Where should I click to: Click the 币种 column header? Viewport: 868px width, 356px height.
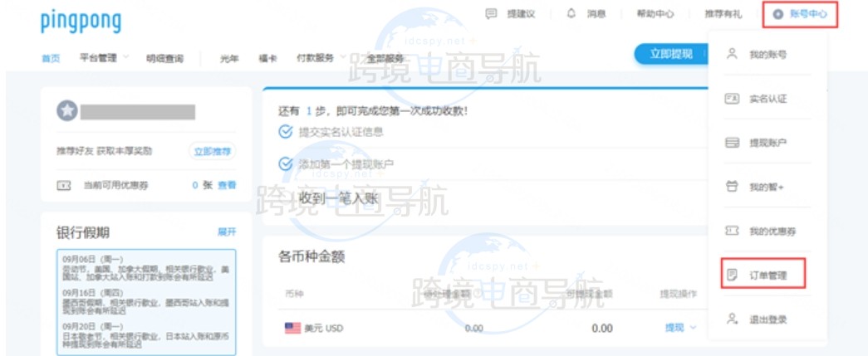point(295,294)
